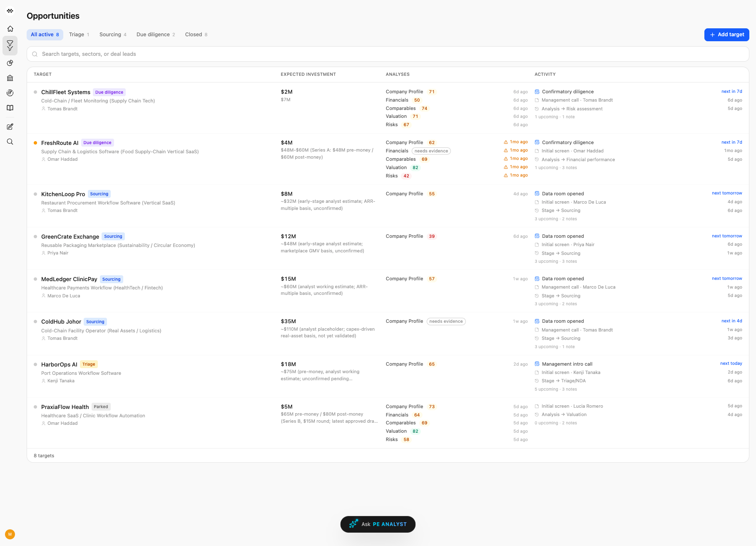Screen dimensions: 756x546
Task: Click the Add target button
Action: pyautogui.click(x=726, y=35)
